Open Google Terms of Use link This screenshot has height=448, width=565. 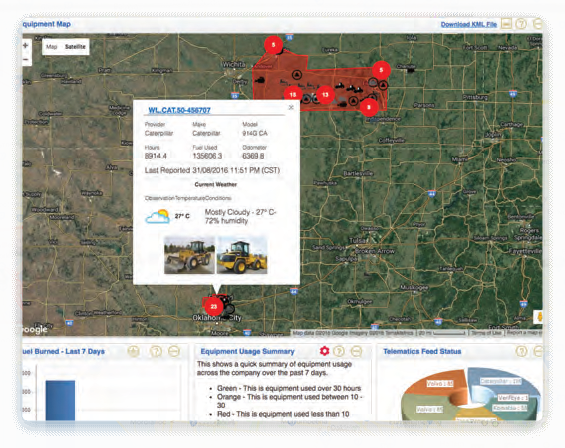(x=486, y=333)
